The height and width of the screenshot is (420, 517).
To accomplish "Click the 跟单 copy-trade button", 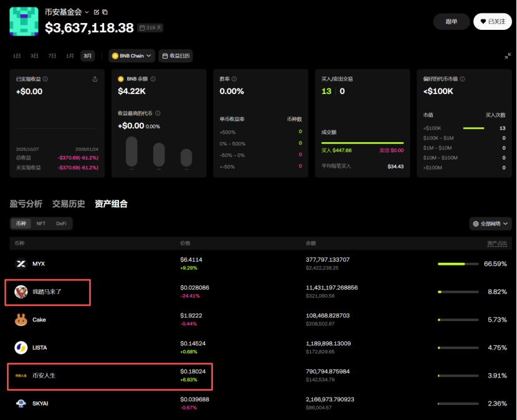I will [452, 22].
